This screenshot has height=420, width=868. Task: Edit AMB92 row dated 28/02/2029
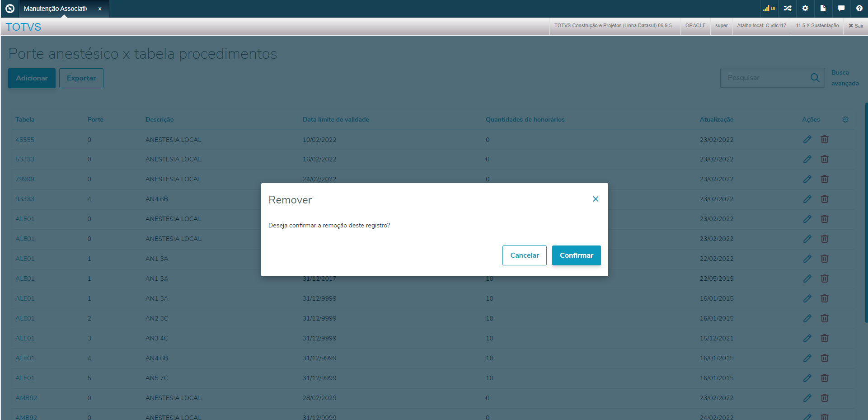pyautogui.click(x=807, y=398)
